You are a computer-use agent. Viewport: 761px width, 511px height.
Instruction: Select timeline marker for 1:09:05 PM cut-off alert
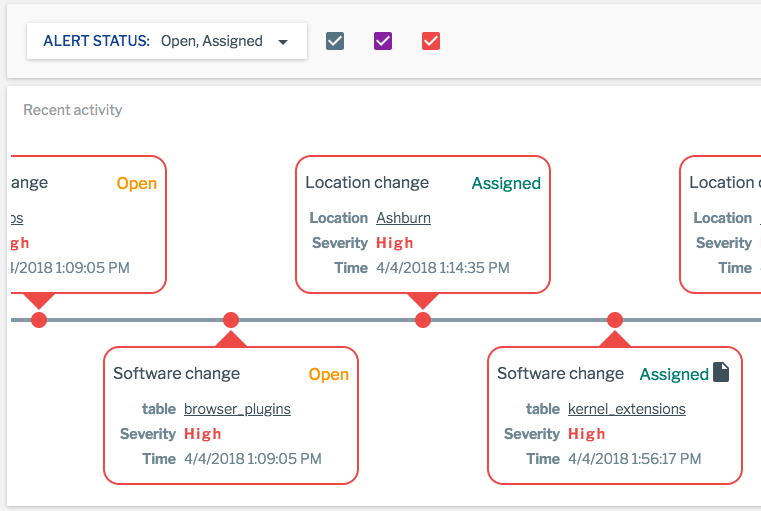coord(39,320)
